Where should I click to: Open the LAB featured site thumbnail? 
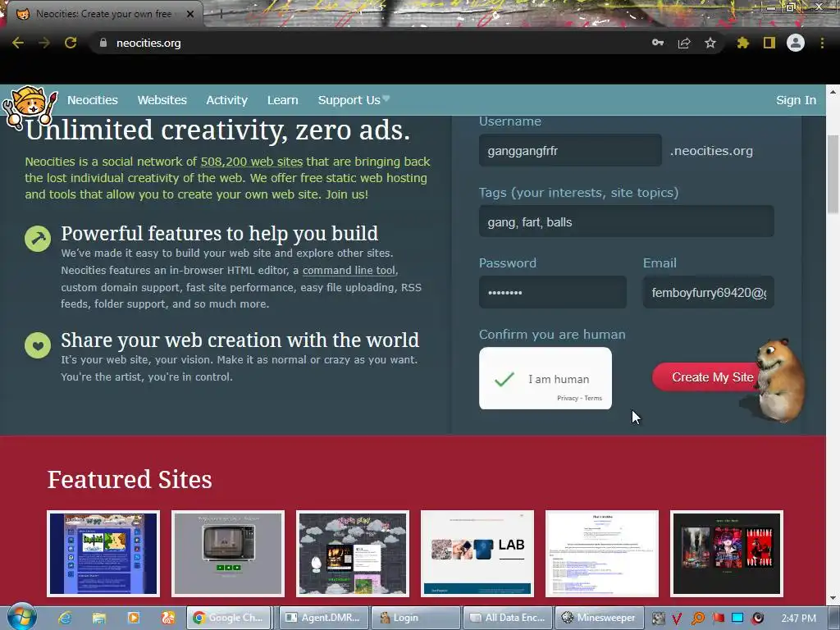477,554
